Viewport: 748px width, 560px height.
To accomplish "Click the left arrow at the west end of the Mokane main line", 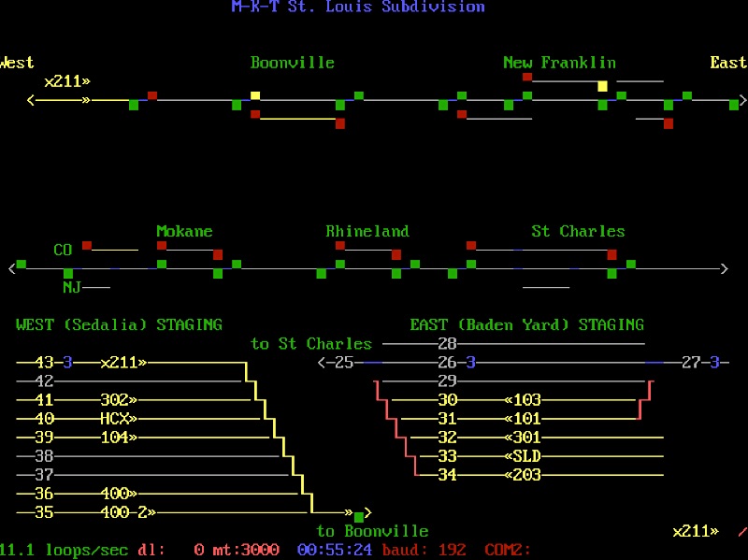I will tap(12, 268).
